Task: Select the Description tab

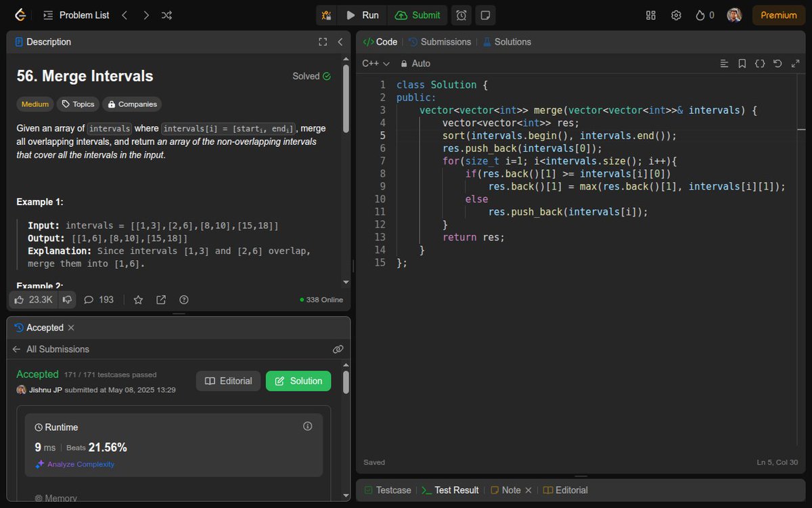Action: pos(43,42)
